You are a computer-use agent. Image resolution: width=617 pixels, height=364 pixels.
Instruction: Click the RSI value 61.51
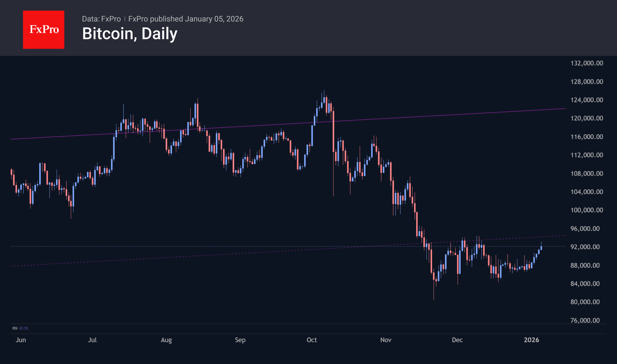tap(24, 328)
